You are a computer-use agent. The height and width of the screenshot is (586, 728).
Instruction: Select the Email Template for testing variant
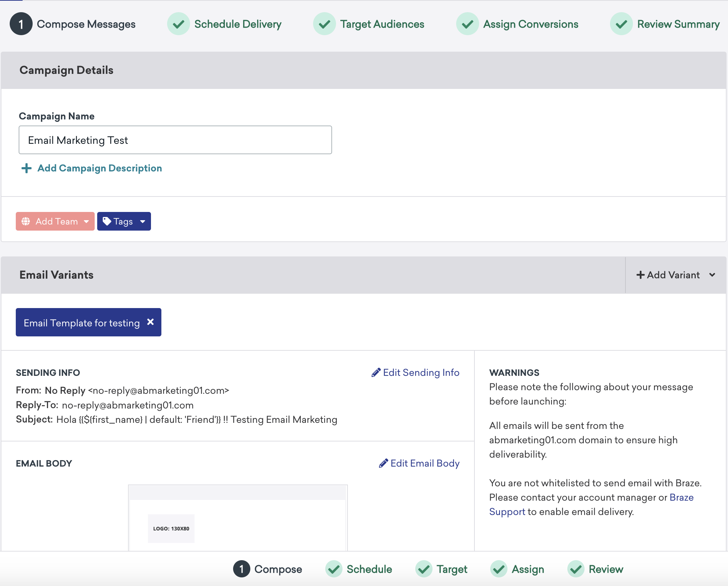pyautogui.click(x=81, y=323)
